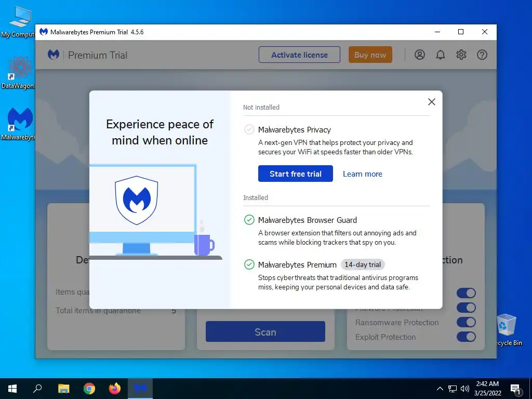Toggle Ransomware Protection switch

click(466, 322)
